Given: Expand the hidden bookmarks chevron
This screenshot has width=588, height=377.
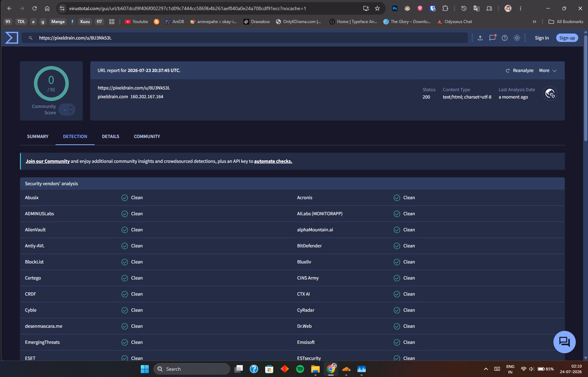Looking at the screenshot, I should tap(534, 22).
